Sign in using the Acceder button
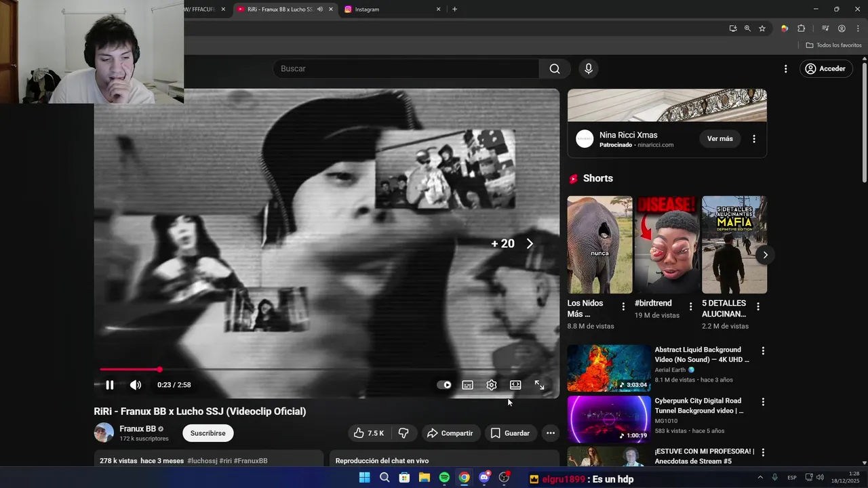The height and width of the screenshot is (488, 868). point(825,68)
